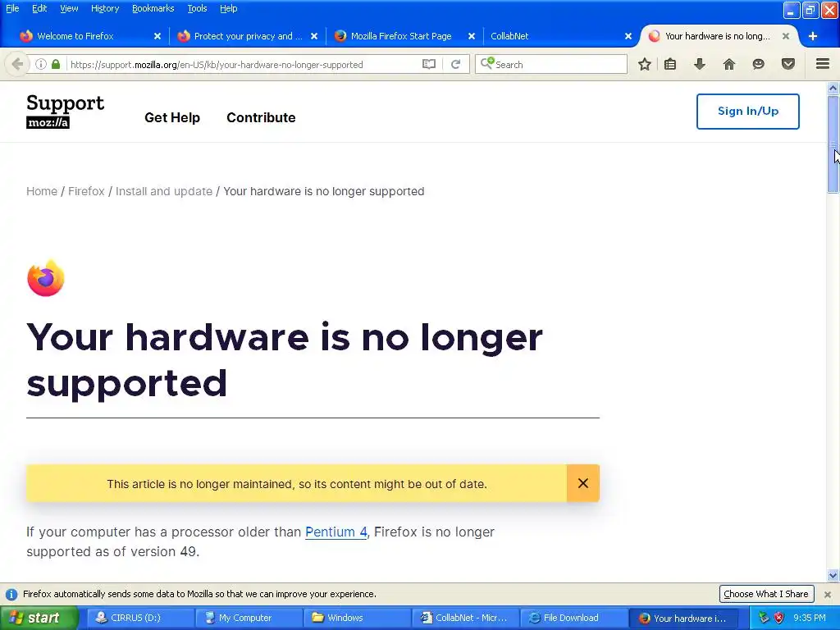Switch to the Protect your privacy tab
The width and height of the screenshot is (840, 630).
click(246, 36)
